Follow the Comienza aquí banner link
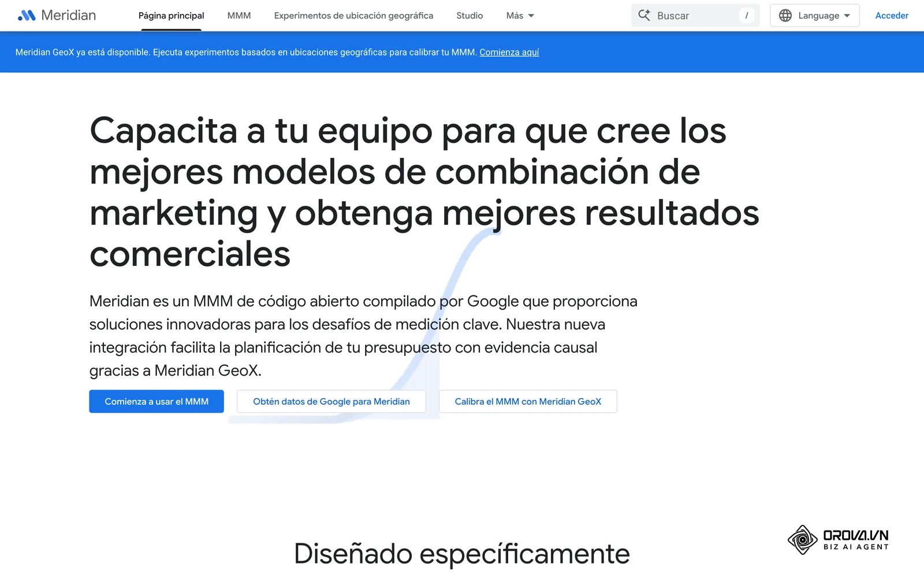The image size is (924, 578). pyautogui.click(x=509, y=52)
